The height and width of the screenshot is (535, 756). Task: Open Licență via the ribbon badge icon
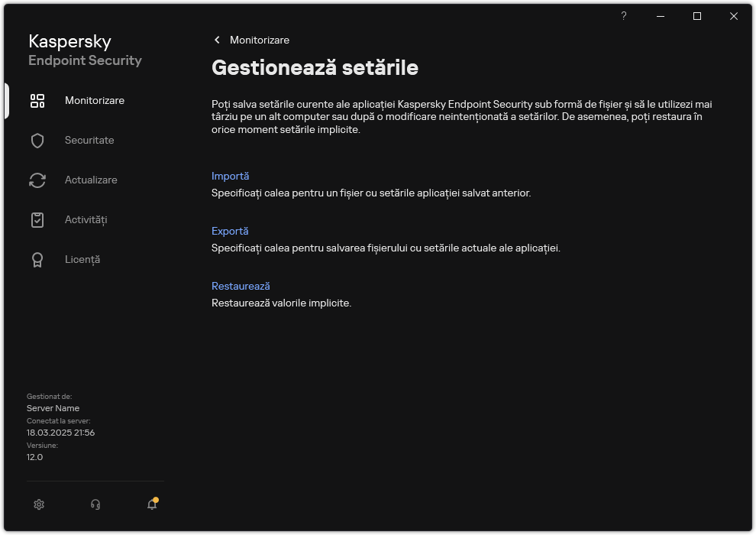(x=37, y=259)
